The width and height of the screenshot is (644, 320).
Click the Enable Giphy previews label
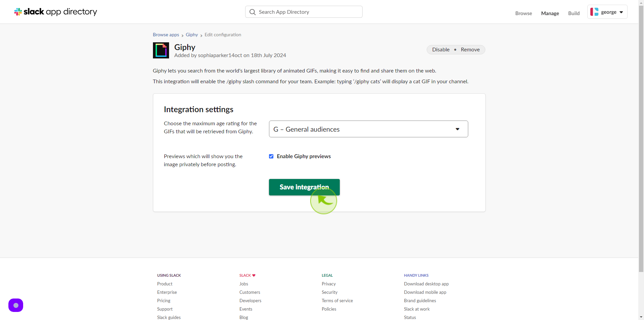coord(304,156)
